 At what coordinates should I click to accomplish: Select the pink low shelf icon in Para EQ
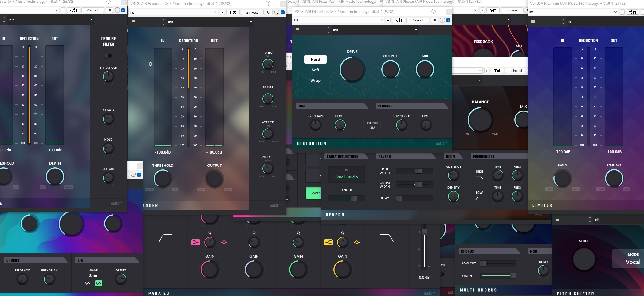[x=196, y=242]
